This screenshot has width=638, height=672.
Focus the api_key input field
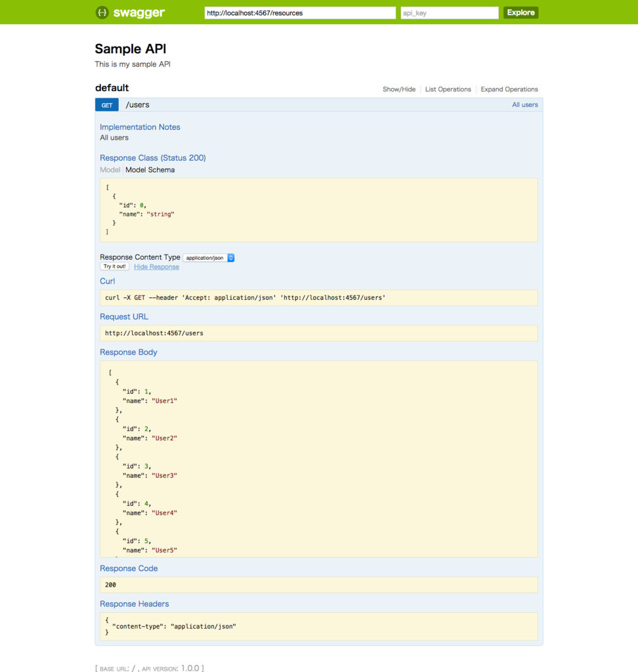tap(450, 13)
